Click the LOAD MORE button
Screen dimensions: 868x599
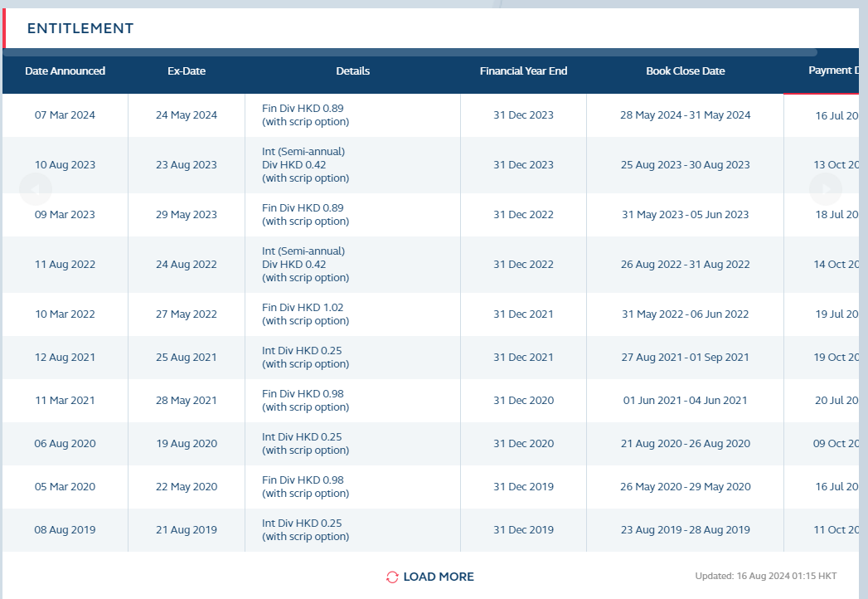[x=430, y=577]
